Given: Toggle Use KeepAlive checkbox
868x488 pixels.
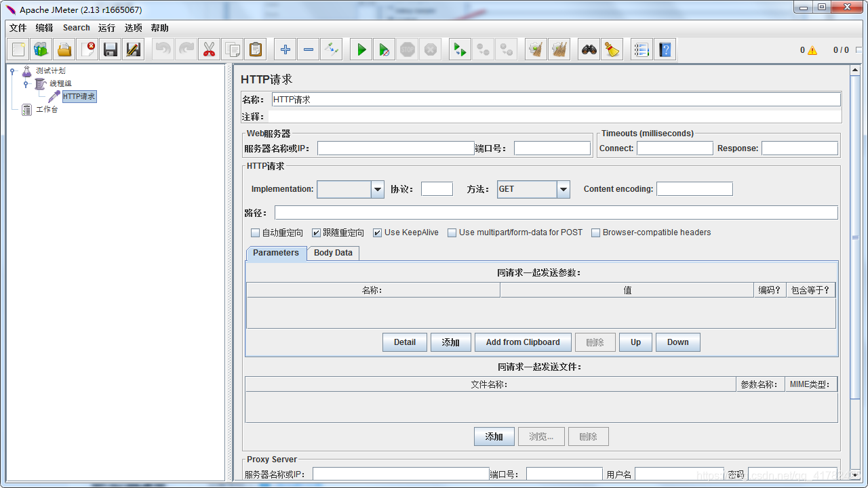Looking at the screenshot, I should pos(378,232).
